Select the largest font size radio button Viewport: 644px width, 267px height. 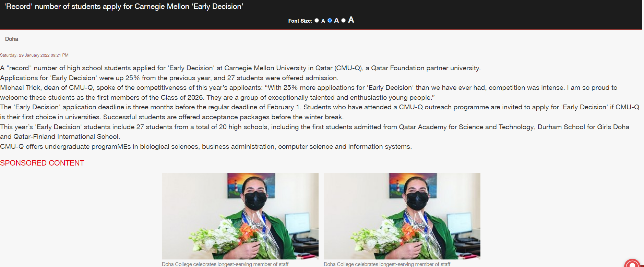coord(343,21)
